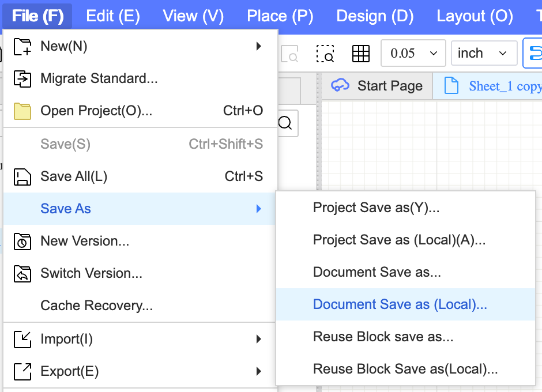Open the inch unit dropdown
This screenshot has width=542, height=392.
click(484, 52)
